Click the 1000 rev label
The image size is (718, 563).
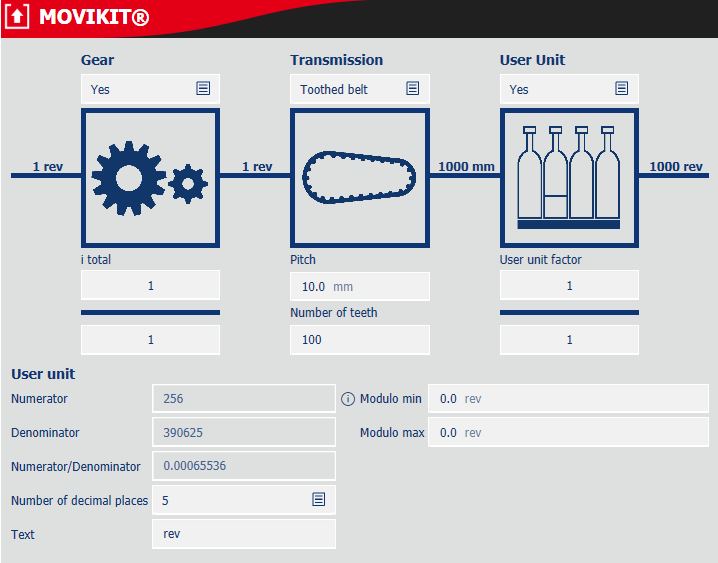[676, 166]
